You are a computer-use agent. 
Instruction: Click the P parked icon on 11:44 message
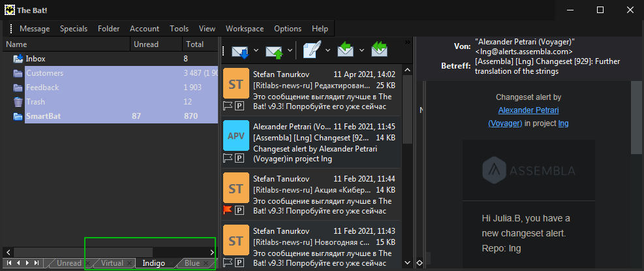click(x=239, y=210)
